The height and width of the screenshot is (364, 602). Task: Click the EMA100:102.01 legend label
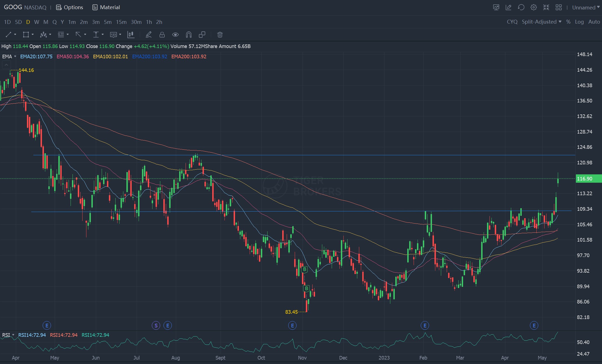(x=111, y=57)
